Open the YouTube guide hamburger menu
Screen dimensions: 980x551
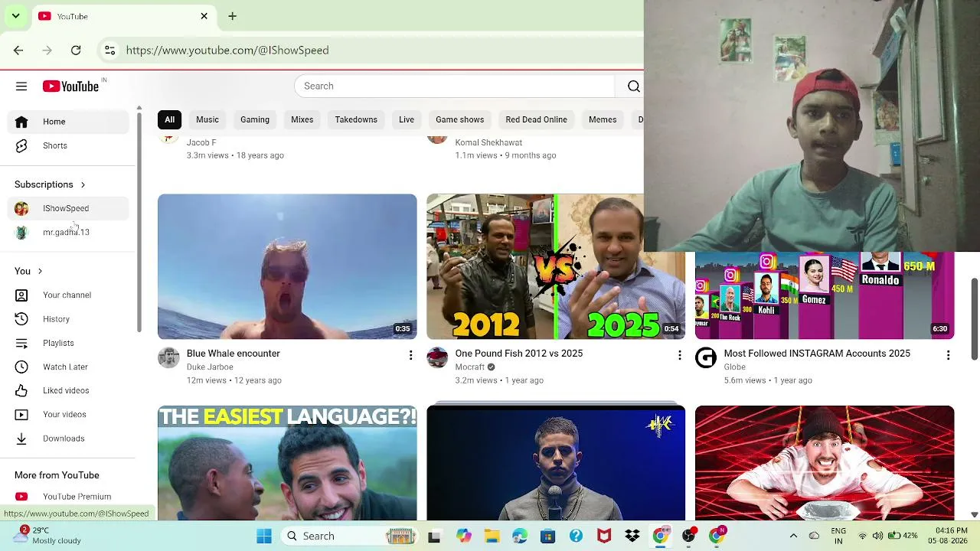21,86
